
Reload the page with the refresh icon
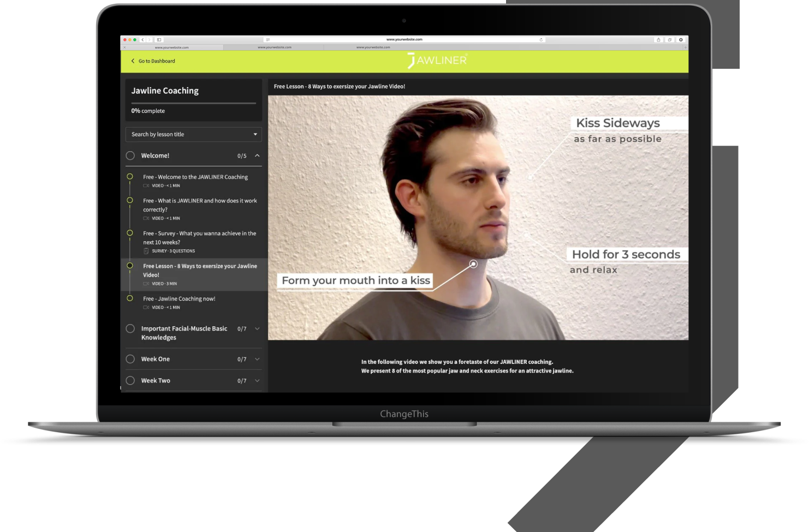click(541, 40)
